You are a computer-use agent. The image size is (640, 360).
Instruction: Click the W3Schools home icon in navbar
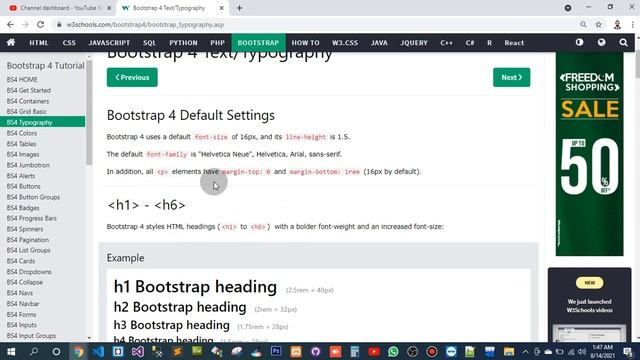pyautogui.click(x=11, y=42)
